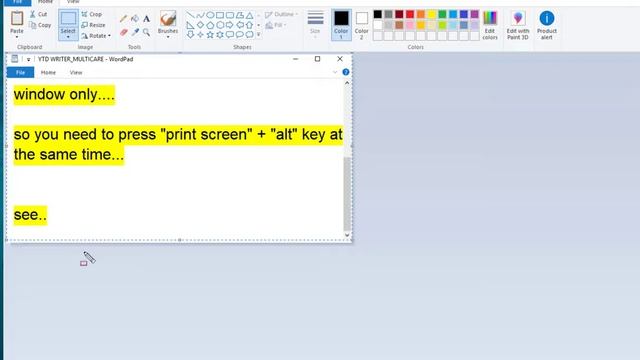Switch to Paint's Home tab

pyautogui.click(x=45, y=2)
